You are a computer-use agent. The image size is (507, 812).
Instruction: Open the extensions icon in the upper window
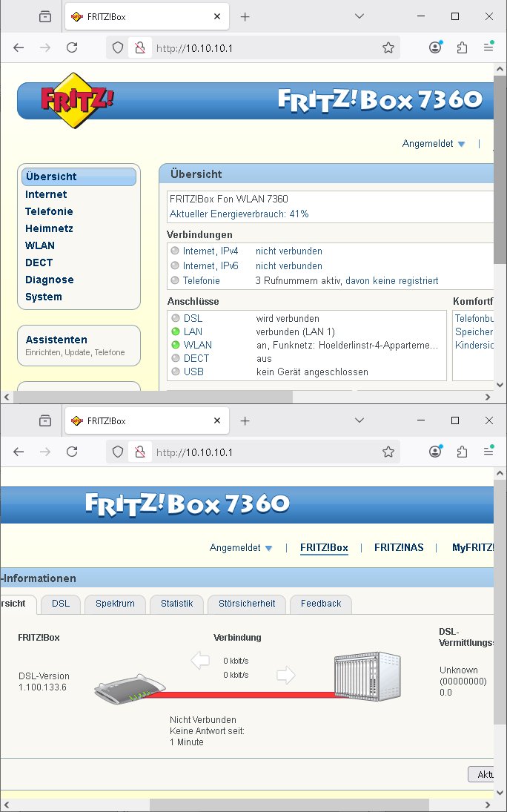point(463,47)
